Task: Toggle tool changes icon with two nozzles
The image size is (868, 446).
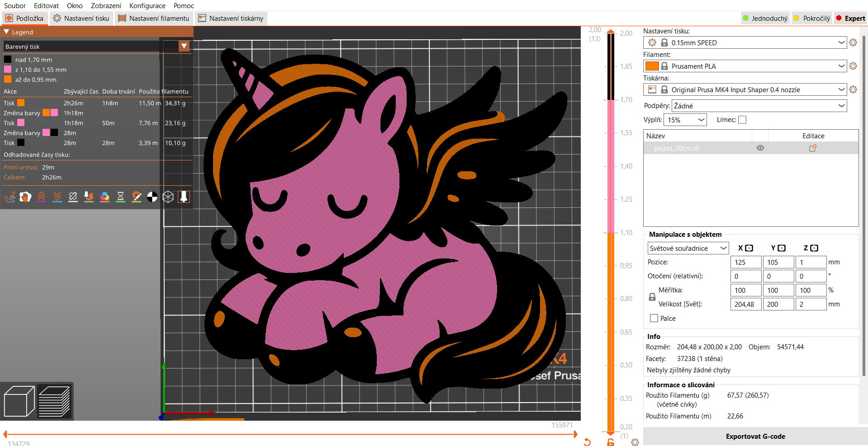Action: (89, 197)
